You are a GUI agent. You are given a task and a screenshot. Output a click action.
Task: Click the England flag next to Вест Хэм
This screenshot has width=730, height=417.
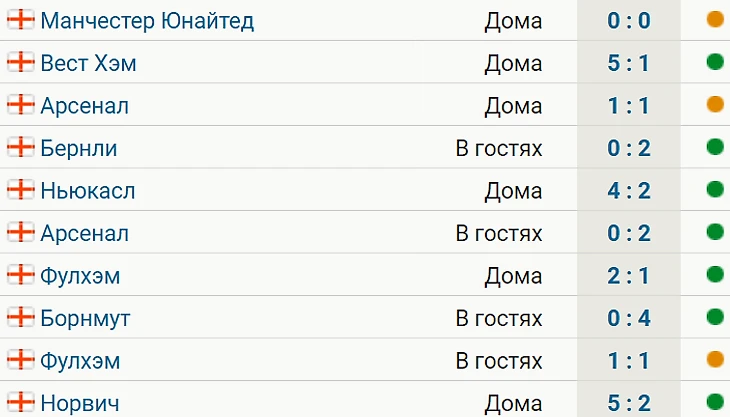(x=20, y=63)
